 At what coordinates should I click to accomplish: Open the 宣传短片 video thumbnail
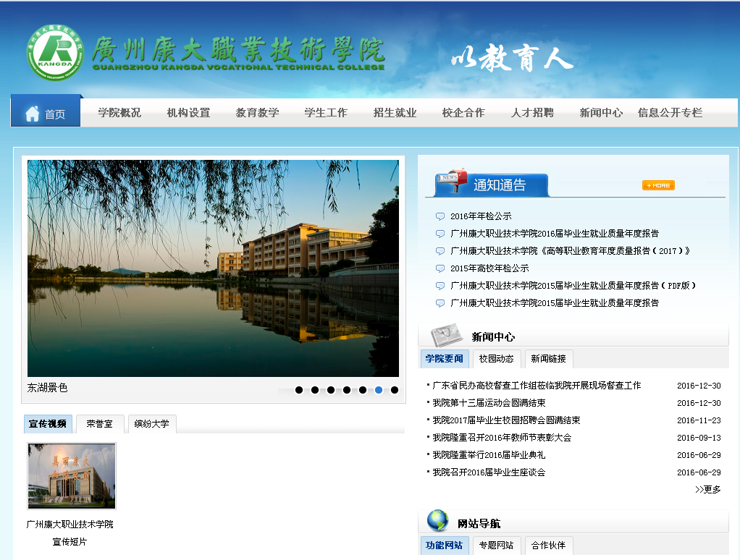point(72,476)
